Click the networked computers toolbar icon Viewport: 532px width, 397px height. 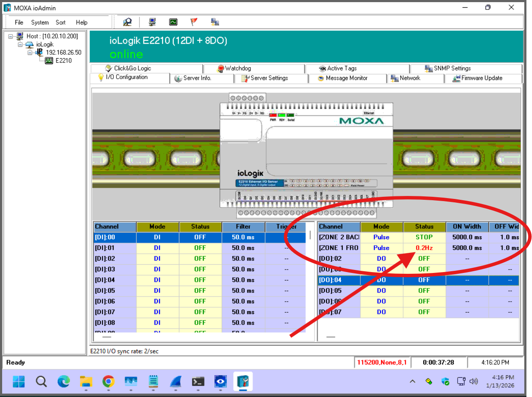tap(215, 22)
